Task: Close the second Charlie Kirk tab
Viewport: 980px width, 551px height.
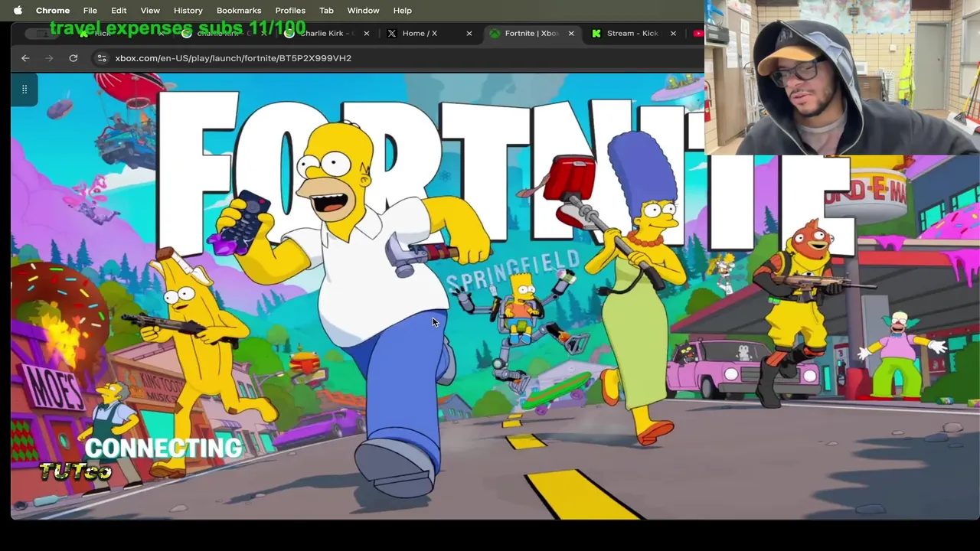Action: click(x=366, y=34)
